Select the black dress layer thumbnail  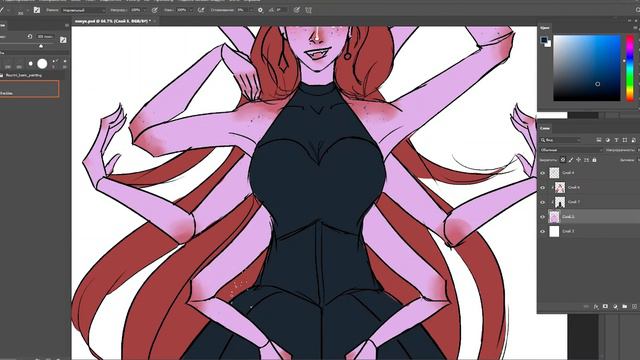560,202
